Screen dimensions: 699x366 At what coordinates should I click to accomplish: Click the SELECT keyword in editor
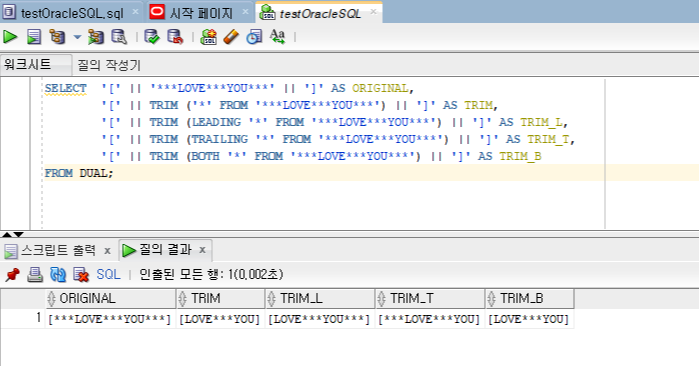coord(66,88)
